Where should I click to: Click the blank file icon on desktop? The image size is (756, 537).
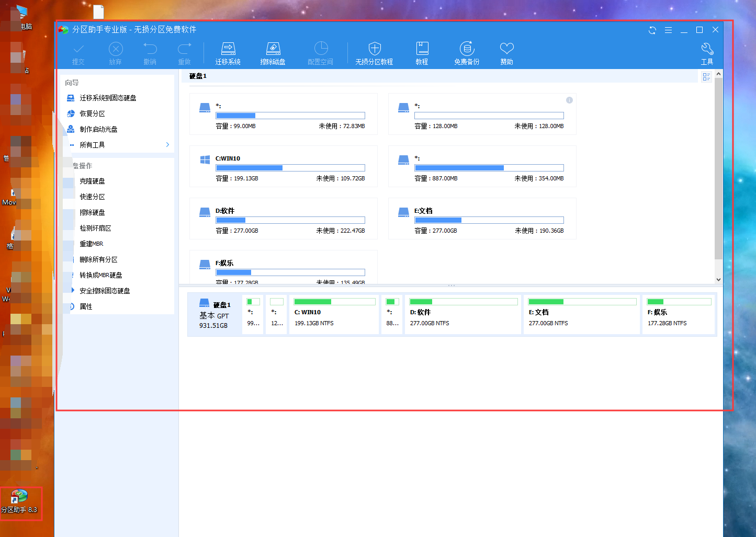98,12
